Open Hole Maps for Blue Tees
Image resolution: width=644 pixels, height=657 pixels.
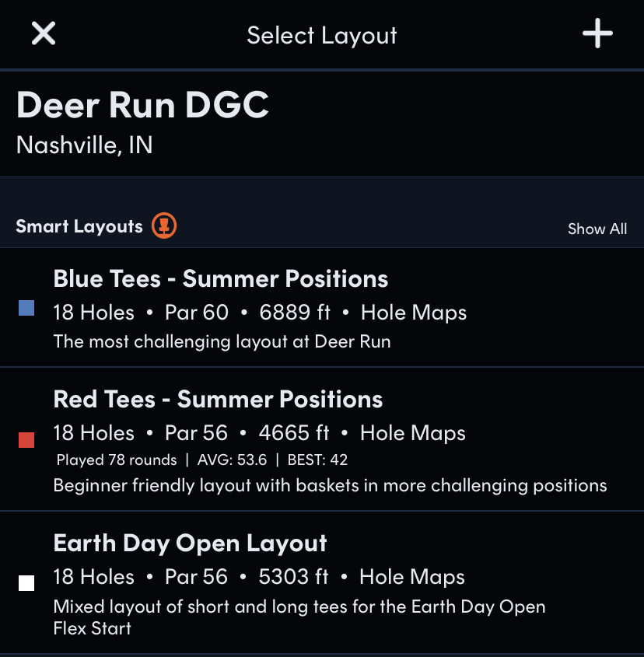coord(414,313)
